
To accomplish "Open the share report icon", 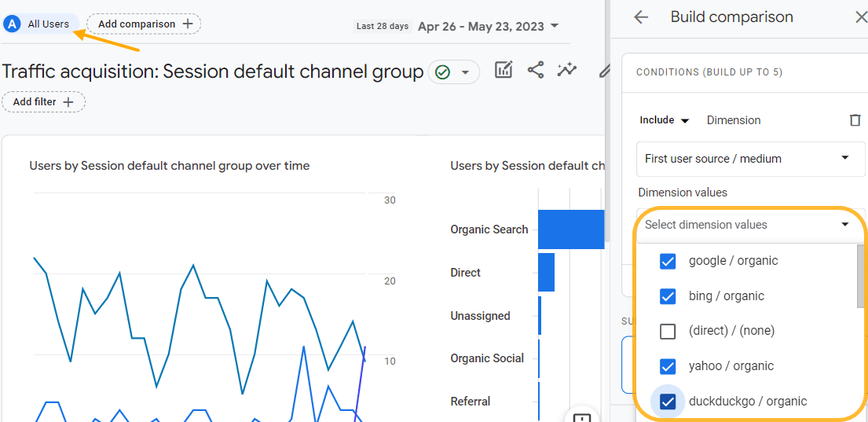I will click(536, 70).
